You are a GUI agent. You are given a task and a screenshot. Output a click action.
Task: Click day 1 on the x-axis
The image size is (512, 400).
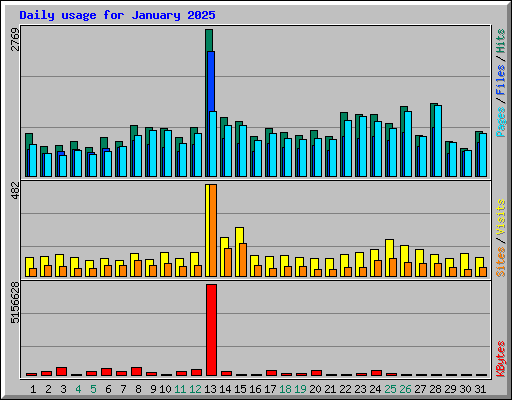tap(33, 389)
